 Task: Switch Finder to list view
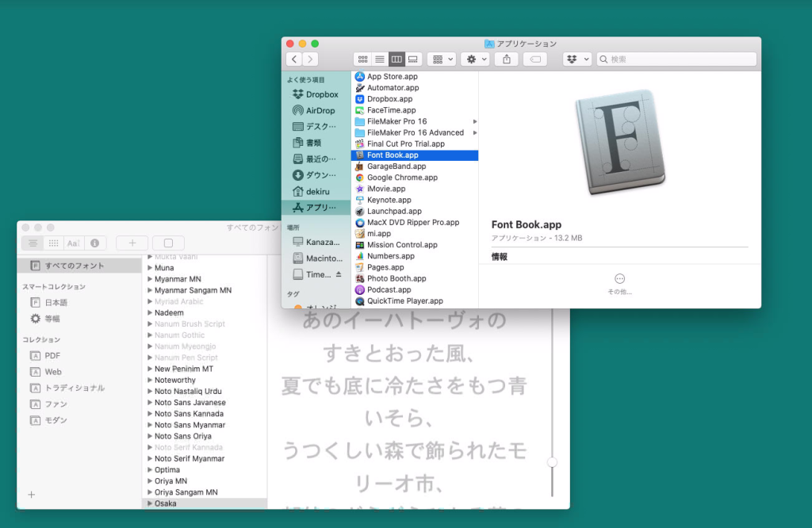[380, 59]
